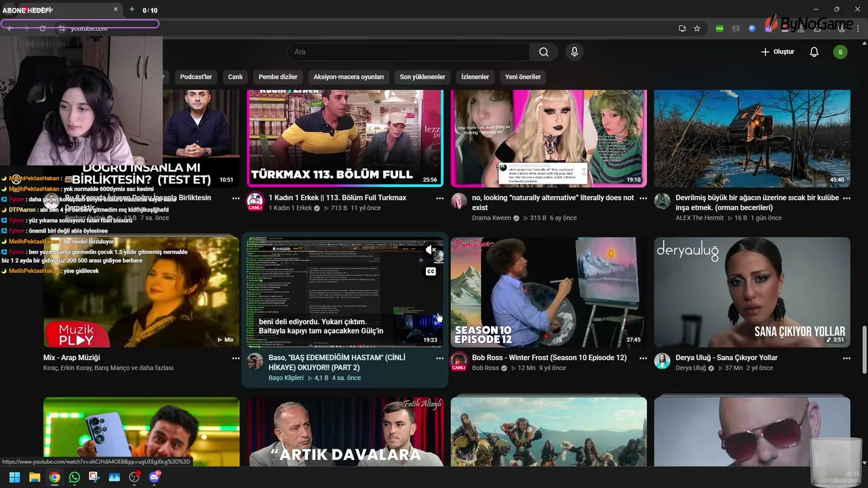The width and height of the screenshot is (868, 488).
Task: Open the Derya Uluğ music video thumbnail
Action: point(752,292)
